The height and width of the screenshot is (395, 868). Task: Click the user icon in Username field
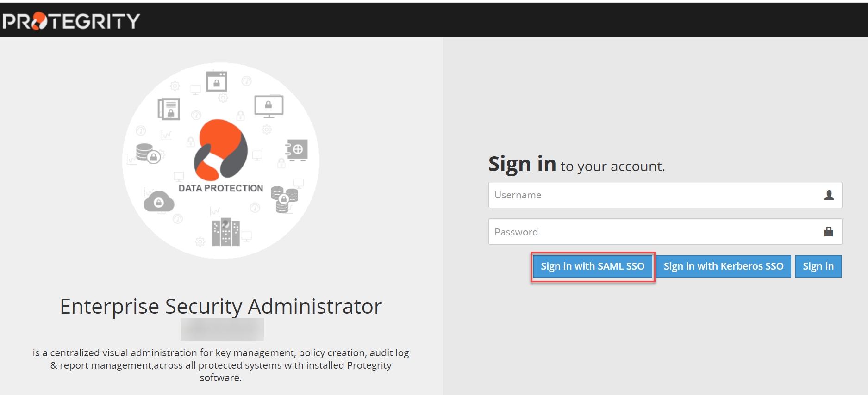(829, 195)
